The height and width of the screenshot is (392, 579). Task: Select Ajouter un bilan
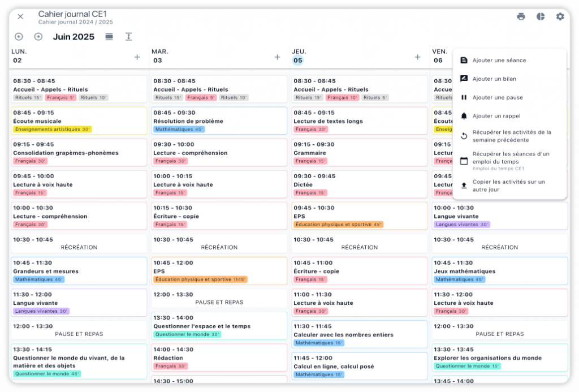coord(494,79)
